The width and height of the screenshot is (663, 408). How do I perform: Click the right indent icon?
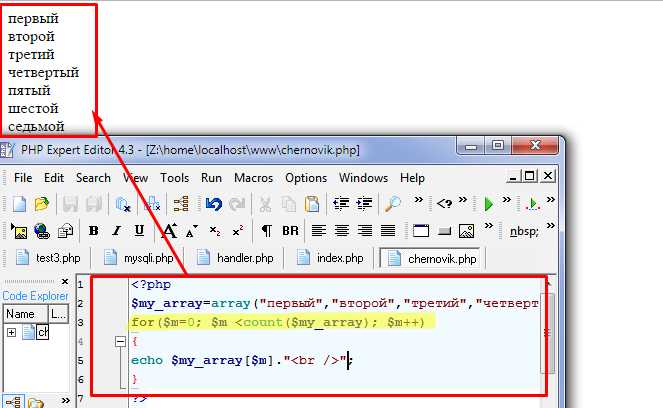[x=364, y=204]
